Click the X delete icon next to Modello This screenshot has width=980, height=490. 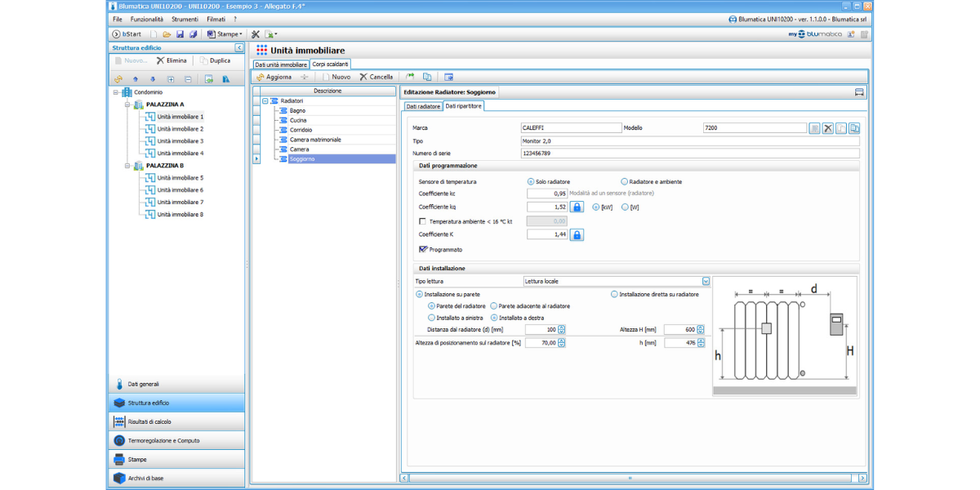pos(827,128)
